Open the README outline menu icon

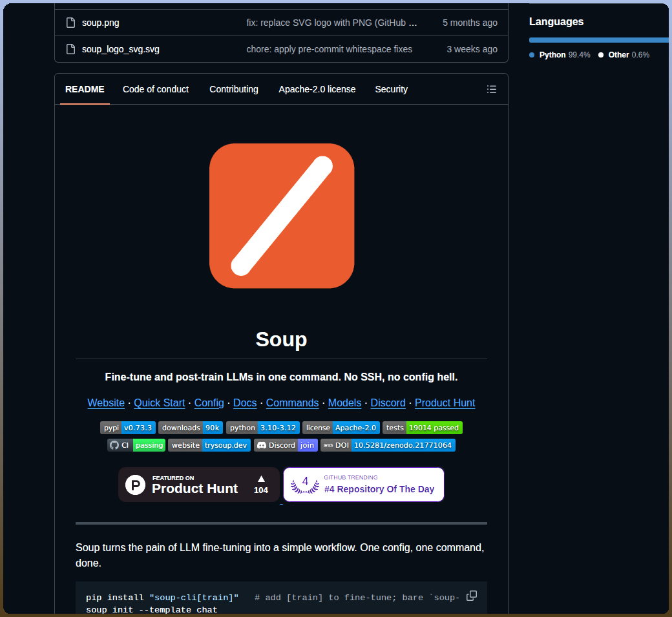pyautogui.click(x=492, y=89)
